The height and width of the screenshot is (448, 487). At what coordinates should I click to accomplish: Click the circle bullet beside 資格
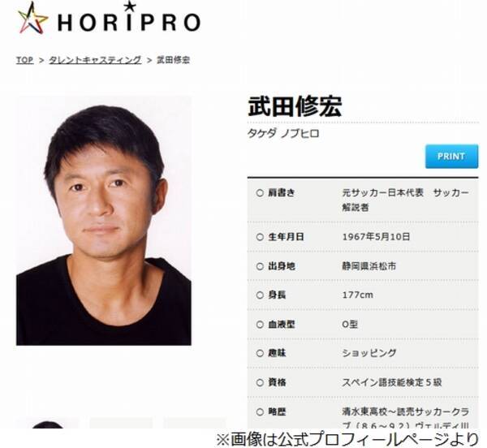pyautogui.click(x=260, y=382)
